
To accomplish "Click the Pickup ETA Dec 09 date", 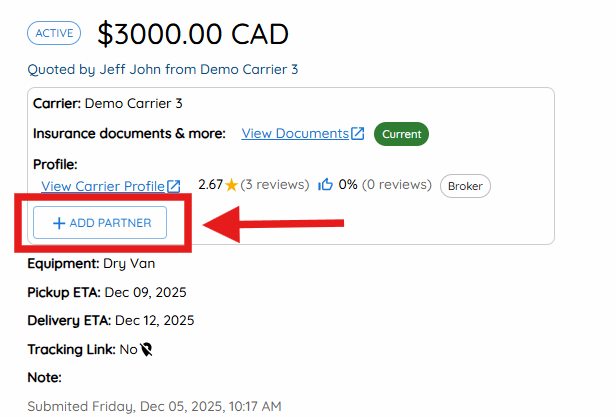I will point(145,292).
